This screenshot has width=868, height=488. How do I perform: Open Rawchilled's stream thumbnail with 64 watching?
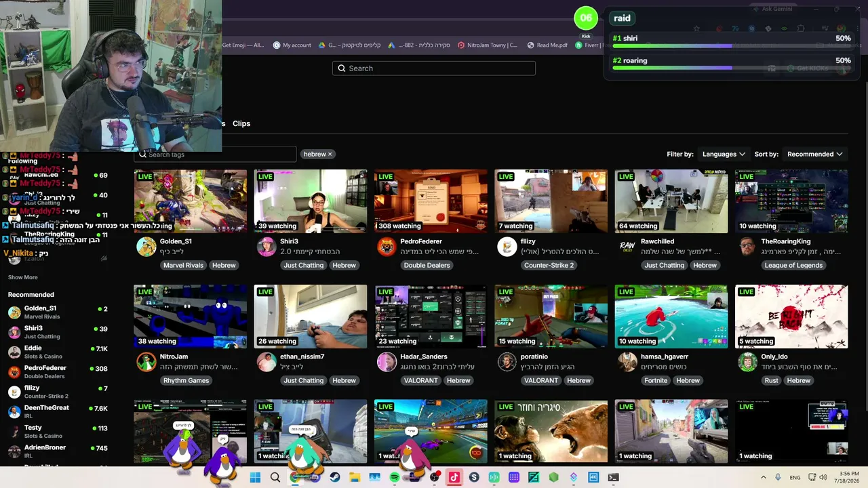[671, 201]
